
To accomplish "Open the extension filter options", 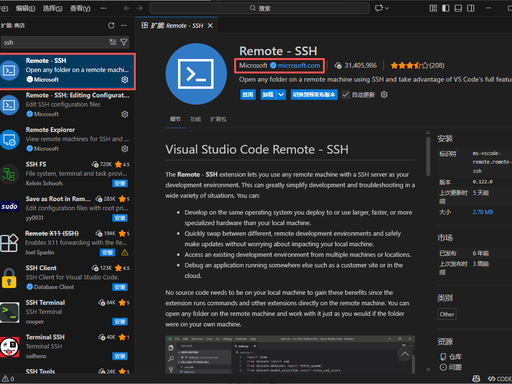I will pyautogui.click(x=124, y=42).
